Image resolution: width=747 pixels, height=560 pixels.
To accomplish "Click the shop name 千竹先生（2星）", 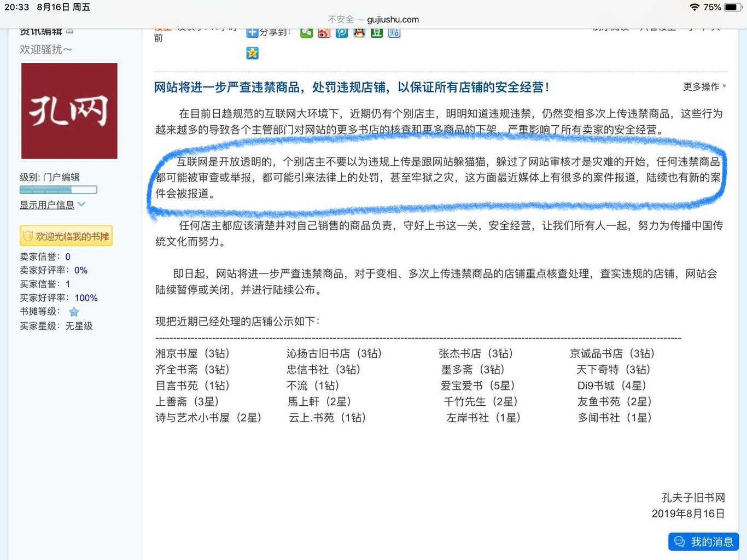I will [481, 401].
